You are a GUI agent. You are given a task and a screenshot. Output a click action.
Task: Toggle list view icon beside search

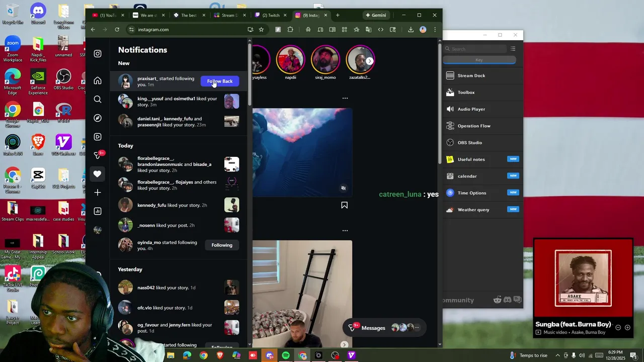pos(513,49)
